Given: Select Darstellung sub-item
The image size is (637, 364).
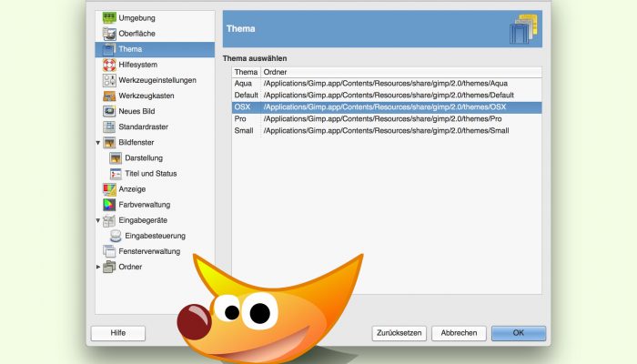Looking at the screenshot, I should click(x=144, y=158).
